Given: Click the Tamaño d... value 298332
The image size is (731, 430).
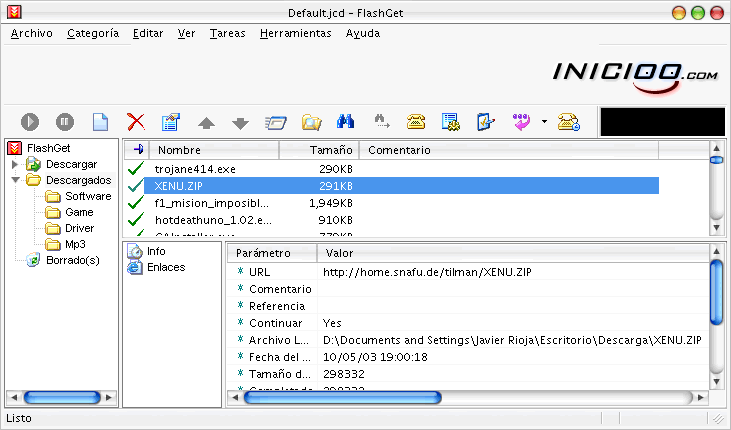Looking at the screenshot, I should pos(344,374).
